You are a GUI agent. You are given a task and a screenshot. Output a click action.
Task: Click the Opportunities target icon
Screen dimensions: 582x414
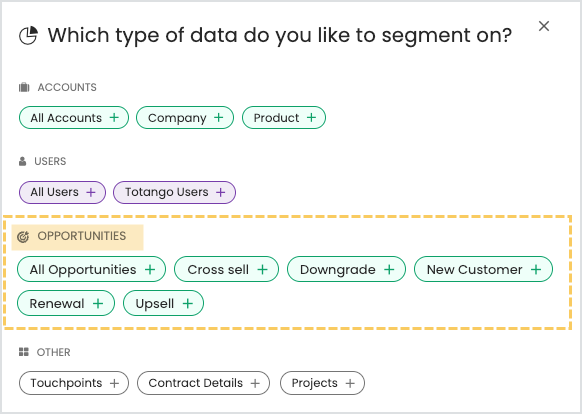pyautogui.click(x=23, y=237)
